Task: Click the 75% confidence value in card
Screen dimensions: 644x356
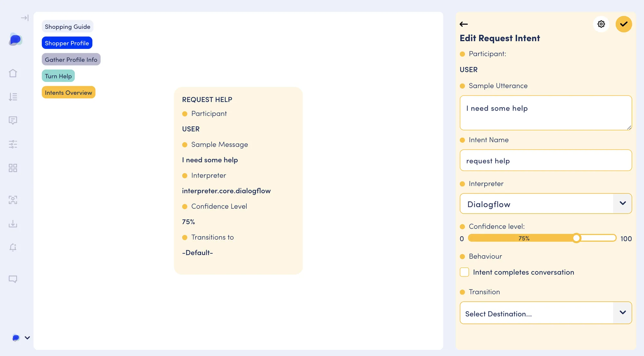Action: click(188, 222)
